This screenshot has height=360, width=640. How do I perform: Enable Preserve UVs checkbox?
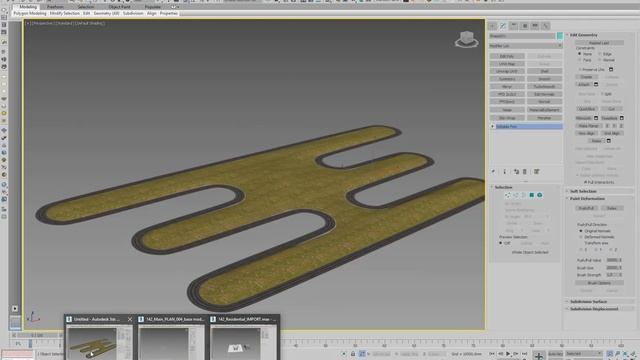click(580, 69)
